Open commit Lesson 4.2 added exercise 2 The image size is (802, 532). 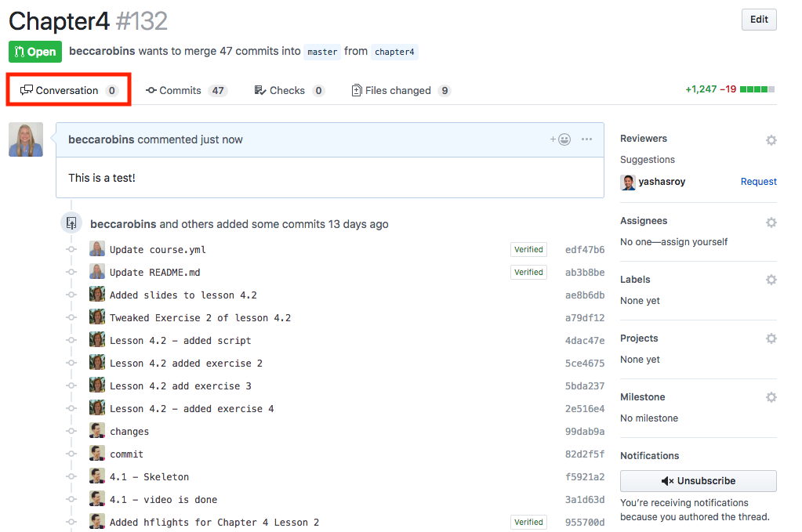[x=186, y=364]
